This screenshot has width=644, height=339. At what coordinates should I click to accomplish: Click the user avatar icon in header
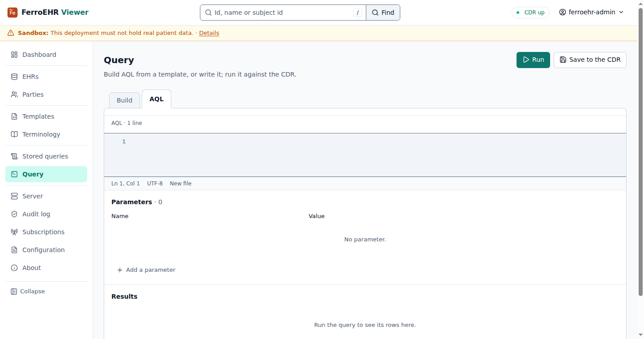tap(563, 13)
